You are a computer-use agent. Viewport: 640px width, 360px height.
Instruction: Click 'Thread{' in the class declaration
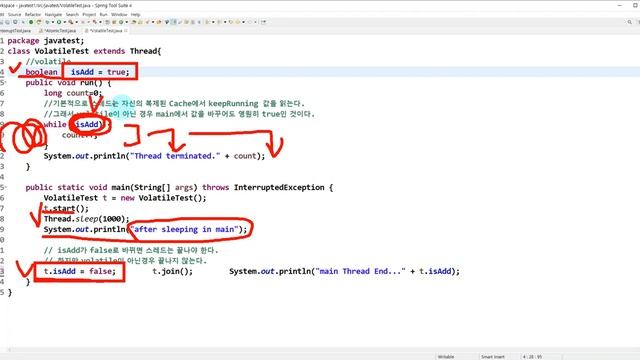pos(146,51)
